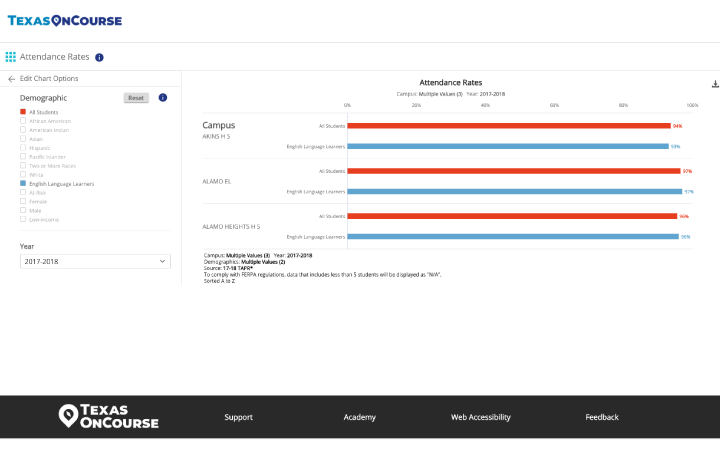This screenshot has width=720, height=460.
Task: Click the Feedback footer link
Action: 602,417
